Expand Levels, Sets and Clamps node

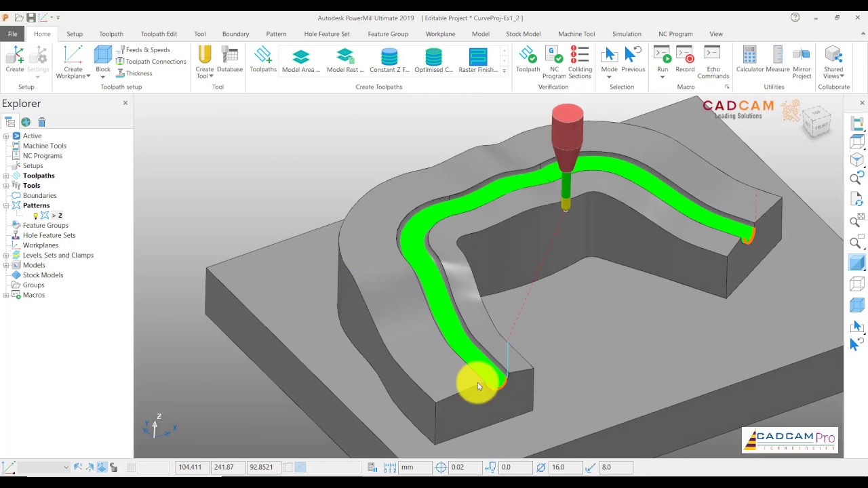(x=6, y=256)
